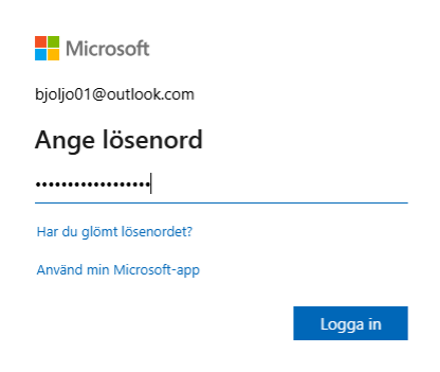Click the white space left of Logga in
Screen dimensions: 440x372
pyautogui.click(x=163, y=323)
